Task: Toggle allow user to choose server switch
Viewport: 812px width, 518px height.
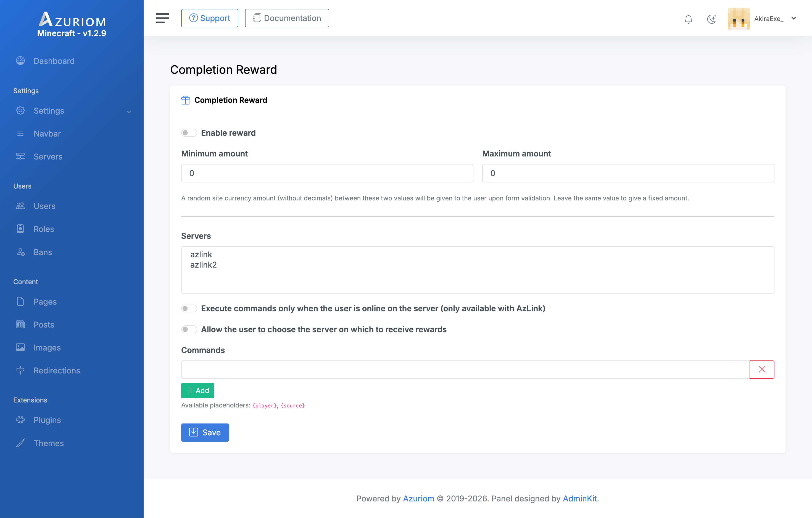Action: [x=189, y=329]
